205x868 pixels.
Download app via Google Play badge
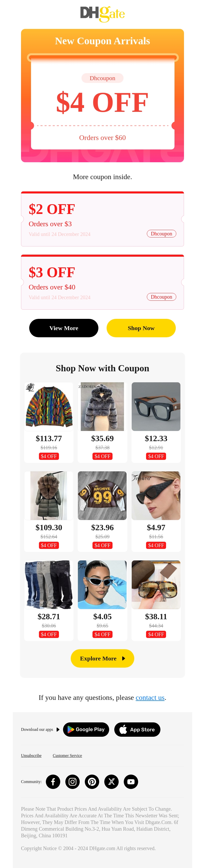[86, 730]
